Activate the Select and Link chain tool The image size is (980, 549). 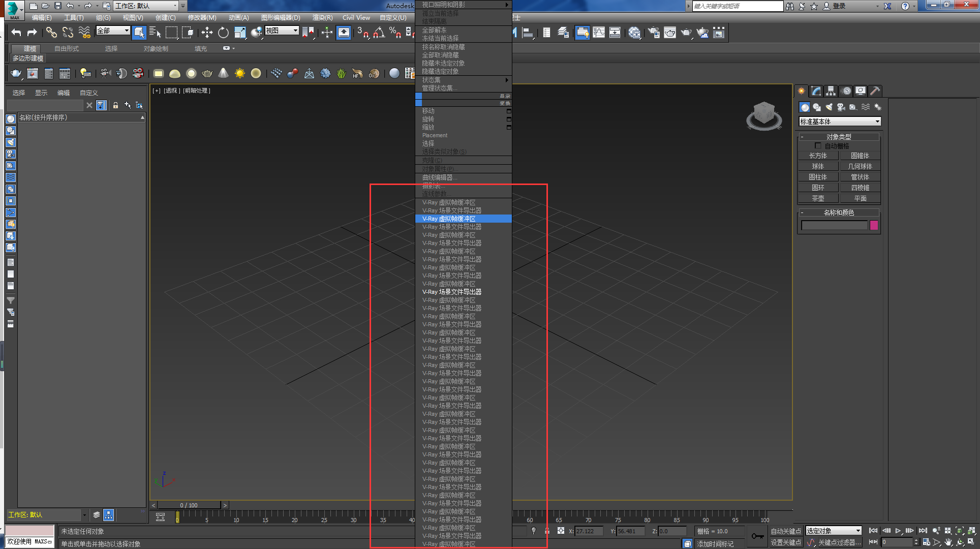pyautogui.click(x=51, y=33)
